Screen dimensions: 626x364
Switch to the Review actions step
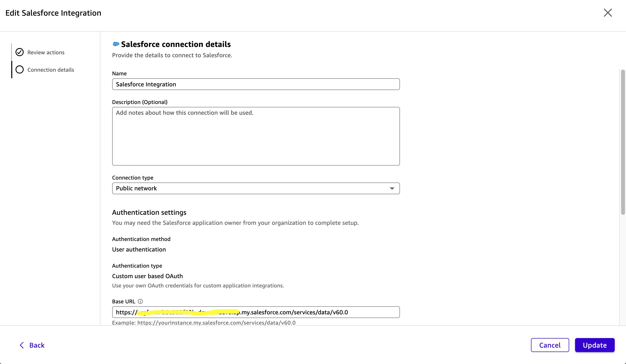click(x=46, y=52)
